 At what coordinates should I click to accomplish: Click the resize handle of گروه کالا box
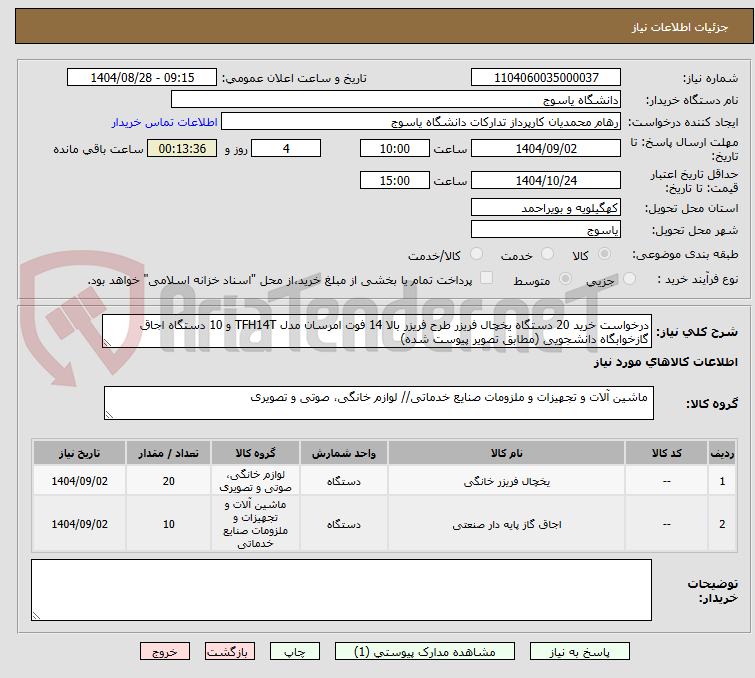click(109, 415)
